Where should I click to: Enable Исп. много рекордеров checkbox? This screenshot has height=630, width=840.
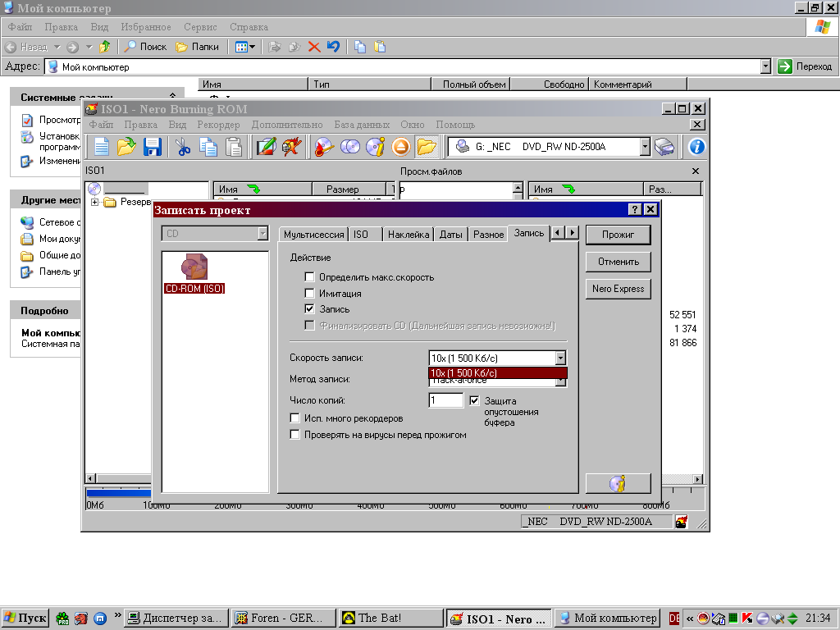pos(294,418)
